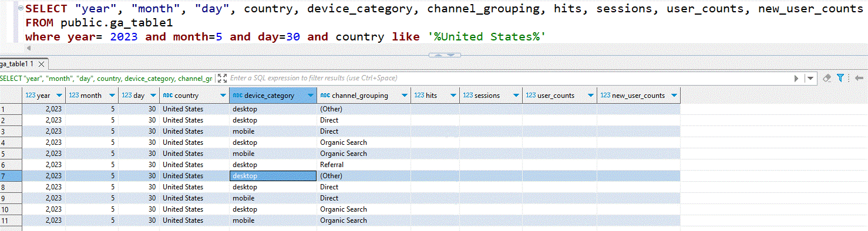Viewport: 868px width, 231px height.
Task: Click the Referral cell in row 6
Action: [364, 165]
